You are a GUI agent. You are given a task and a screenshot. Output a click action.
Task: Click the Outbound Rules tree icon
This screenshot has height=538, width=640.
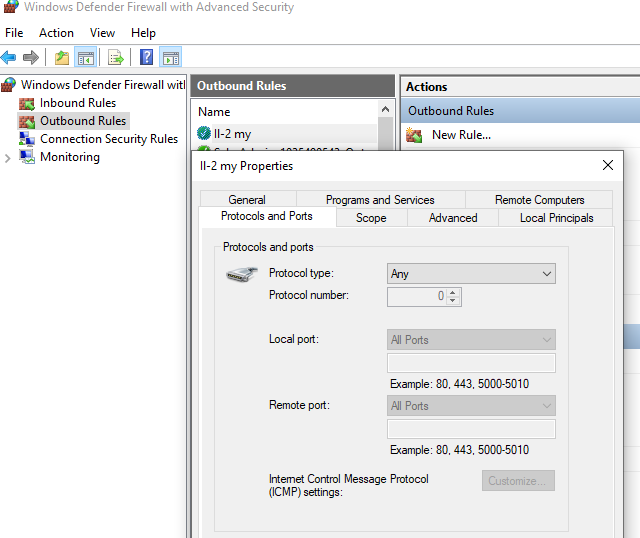[27, 122]
